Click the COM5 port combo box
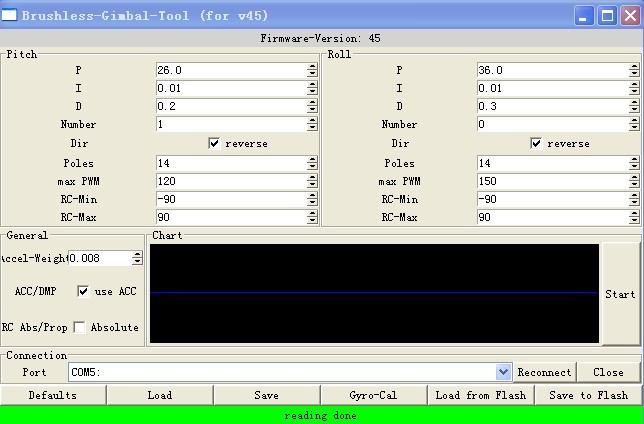 (290, 372)
